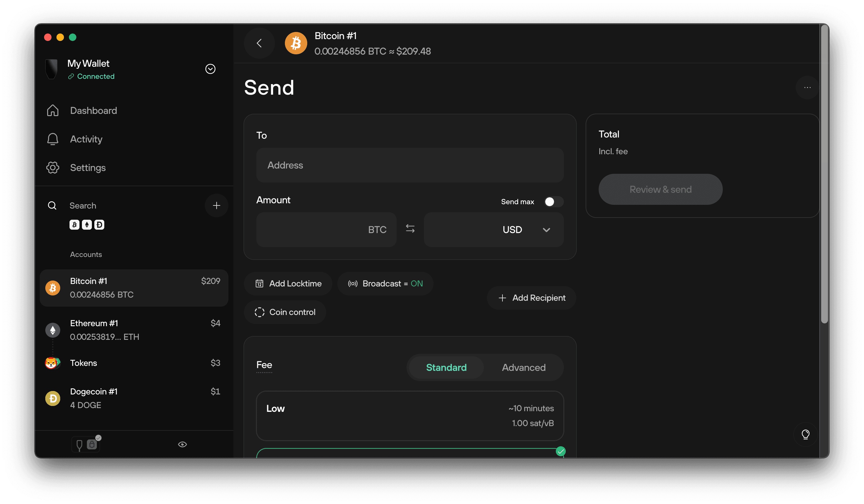This screenshot has width=864, height=504.
Task: Select the Bitcoin filter icon under Search
Action: [74, 225]
